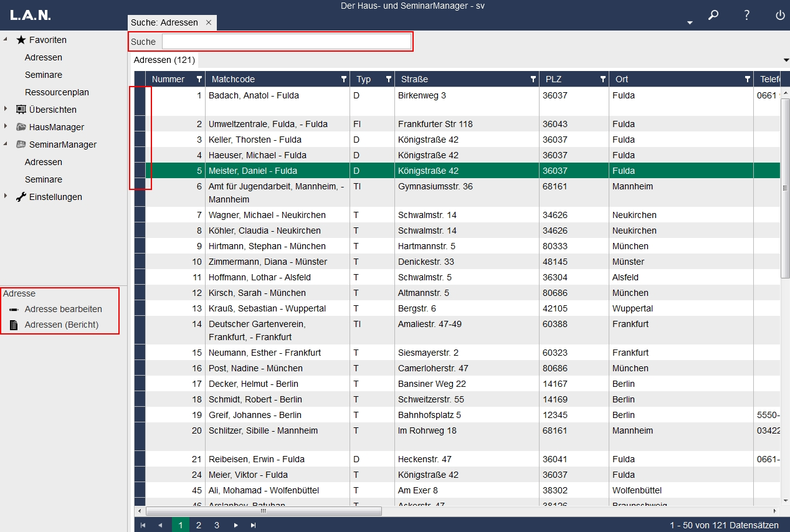Click filter icon on Straße column
Viewport: 790px width, 532px height.
coord(533,79)
